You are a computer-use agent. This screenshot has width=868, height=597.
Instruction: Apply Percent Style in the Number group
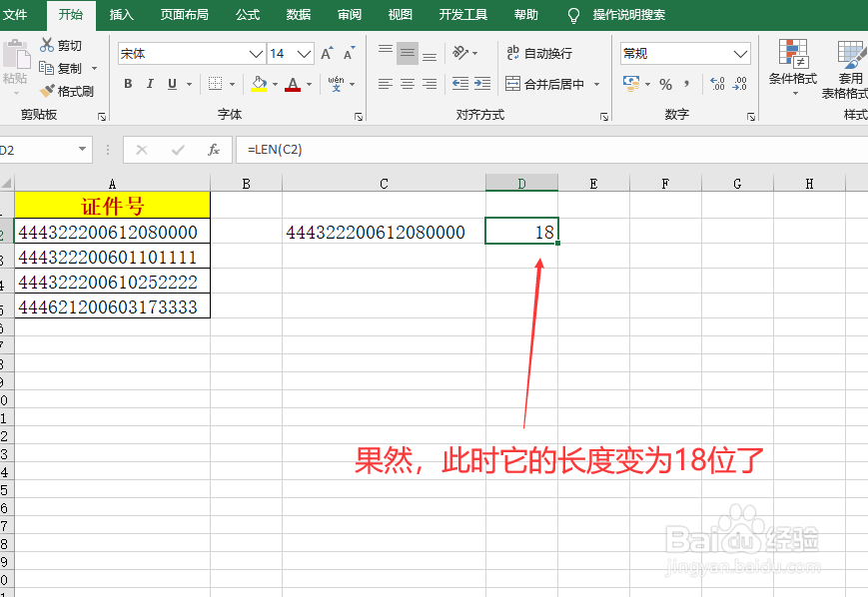(664, 85)
